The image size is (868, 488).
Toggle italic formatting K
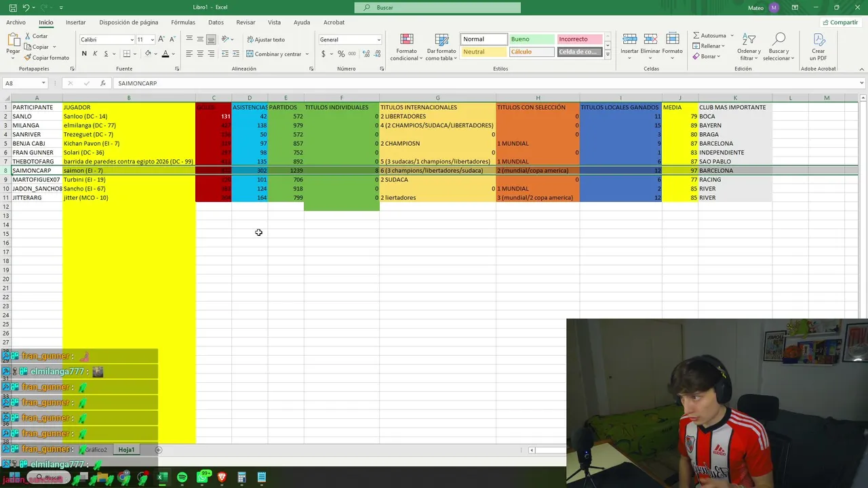coord(95,54)
